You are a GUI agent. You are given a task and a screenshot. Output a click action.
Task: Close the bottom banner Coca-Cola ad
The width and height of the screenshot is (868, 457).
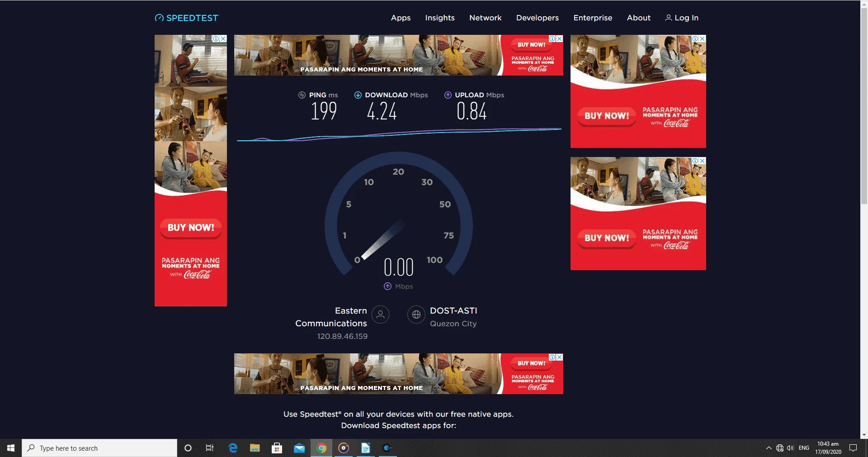(x=560, y=357)
